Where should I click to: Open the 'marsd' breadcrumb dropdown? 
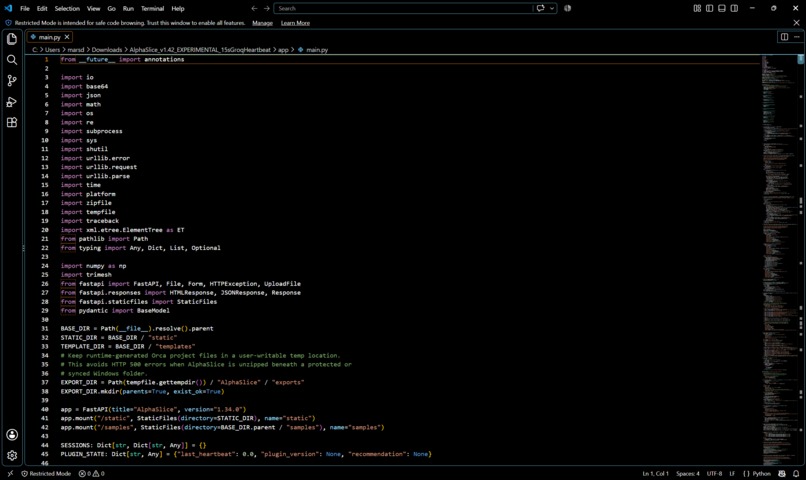[76, 50]
